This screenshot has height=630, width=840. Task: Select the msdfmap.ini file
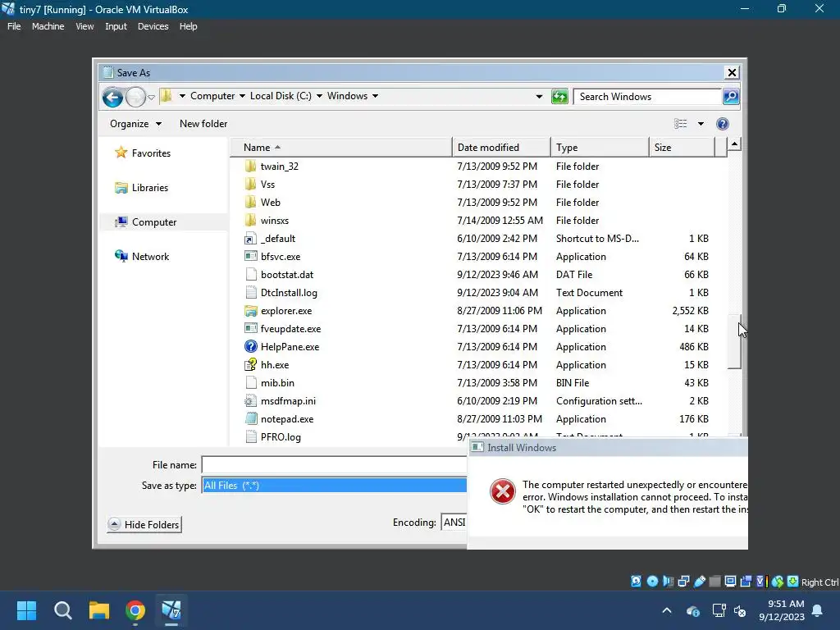pyautogui.click(x=288, y=401)
